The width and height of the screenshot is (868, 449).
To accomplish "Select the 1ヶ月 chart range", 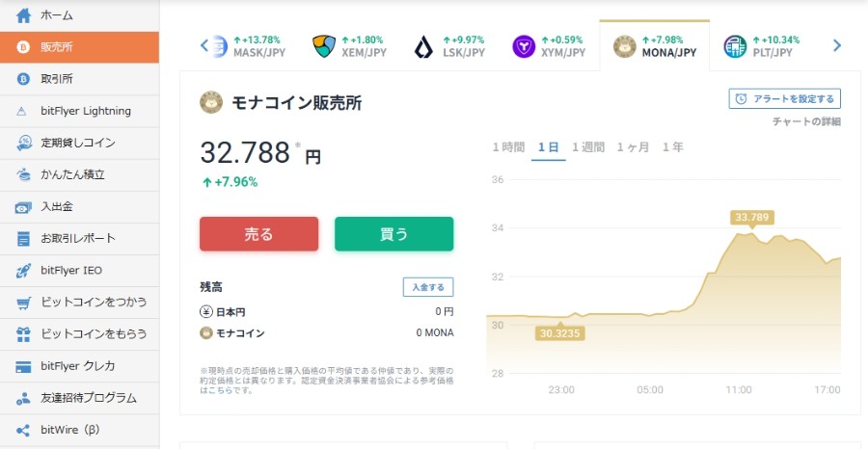I will (x=633, y=147).
